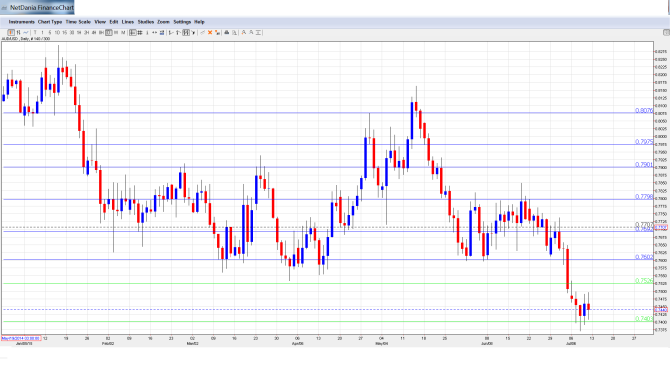Switch to 1-minute time scale
Viewport: 670px width, 377px height.
42,32
